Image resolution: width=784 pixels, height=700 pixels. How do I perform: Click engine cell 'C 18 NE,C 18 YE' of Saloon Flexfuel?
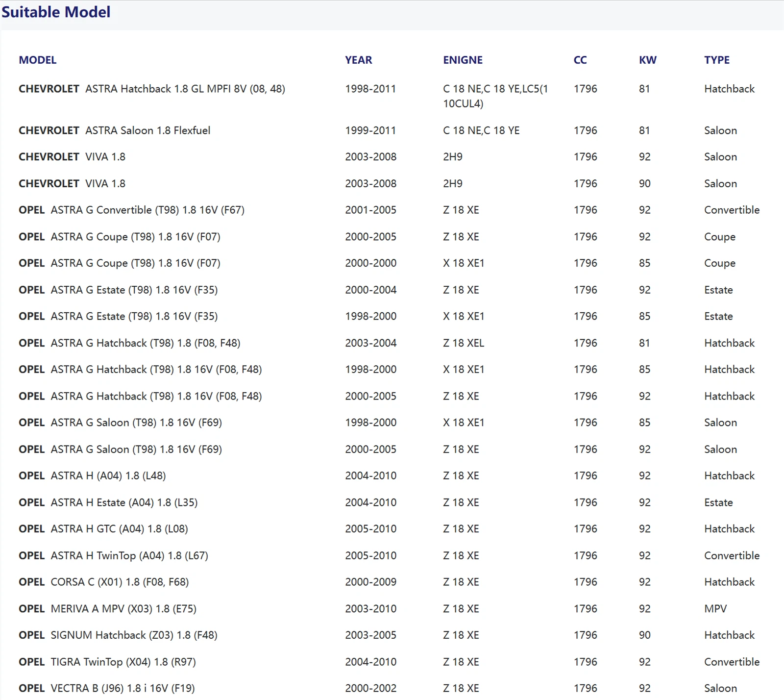click(x=481, y=130)
